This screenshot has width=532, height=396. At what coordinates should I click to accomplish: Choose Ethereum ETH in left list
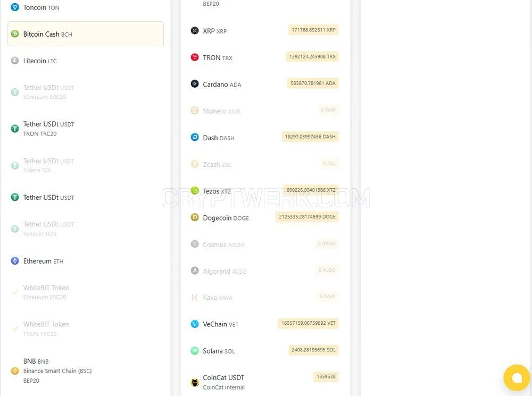(86, 261)
